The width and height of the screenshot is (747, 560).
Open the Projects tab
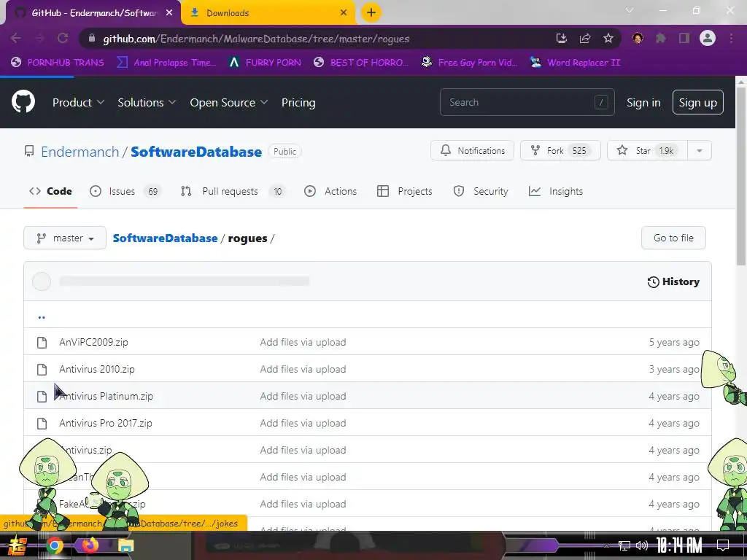[x=404, y=192]
